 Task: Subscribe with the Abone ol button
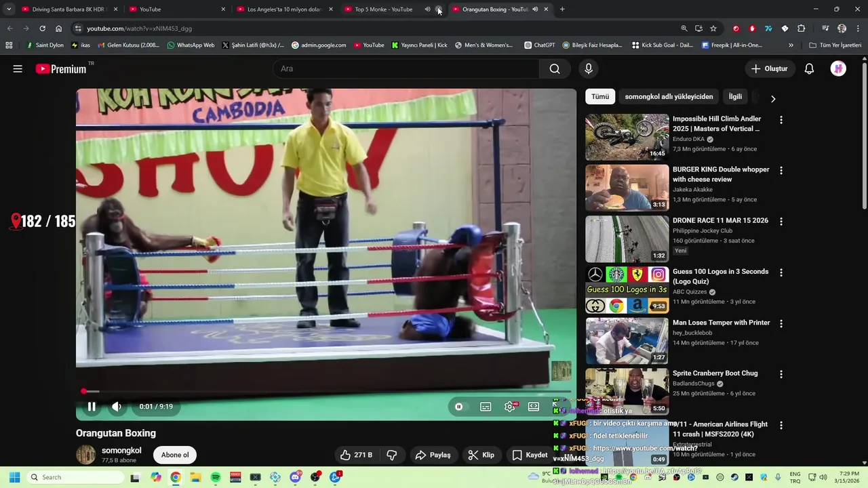pos(175,455)
